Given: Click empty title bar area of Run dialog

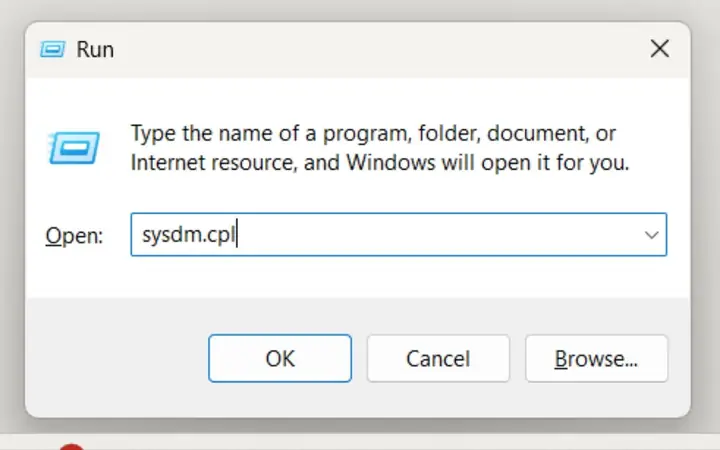Looking at the screenshot, I should pos(367,49).
